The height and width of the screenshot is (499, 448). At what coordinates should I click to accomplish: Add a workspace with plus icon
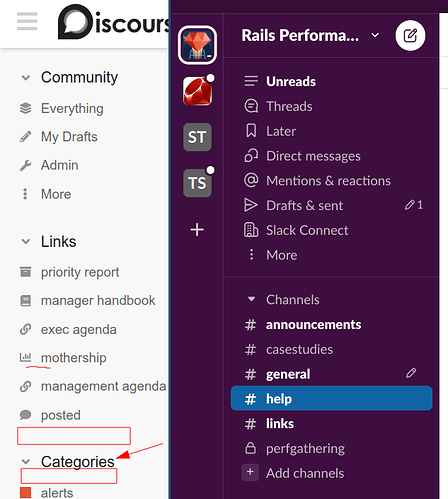click(197, 230)
